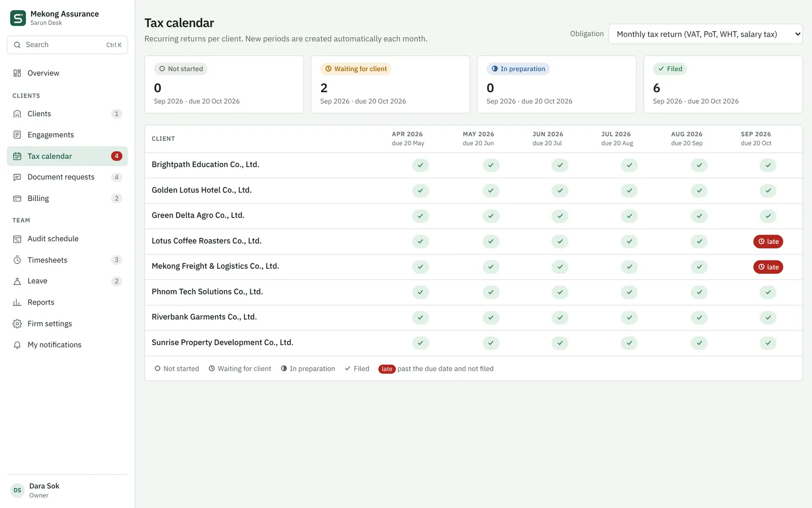Screen dimensions: 812x508
Task: Open Dara Sok user profile
Action: point(67,490)
